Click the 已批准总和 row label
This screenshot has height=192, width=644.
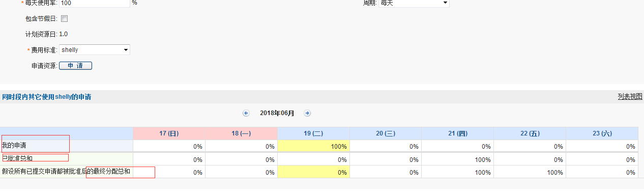point(17,158)
